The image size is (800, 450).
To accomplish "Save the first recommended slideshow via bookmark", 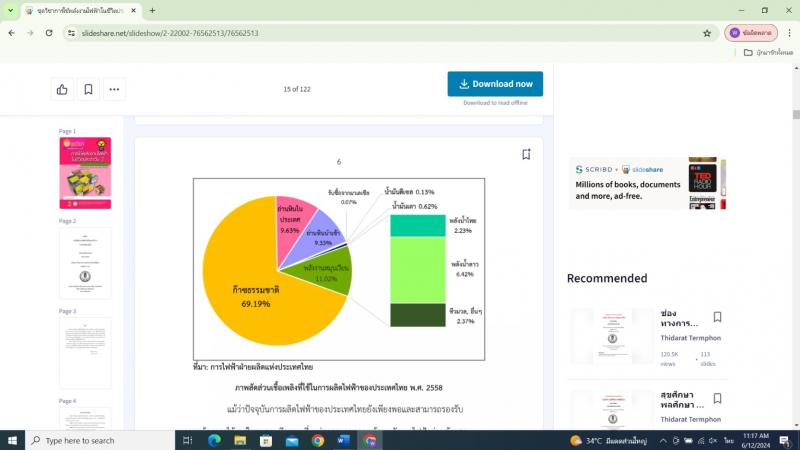I will [717, 317].
